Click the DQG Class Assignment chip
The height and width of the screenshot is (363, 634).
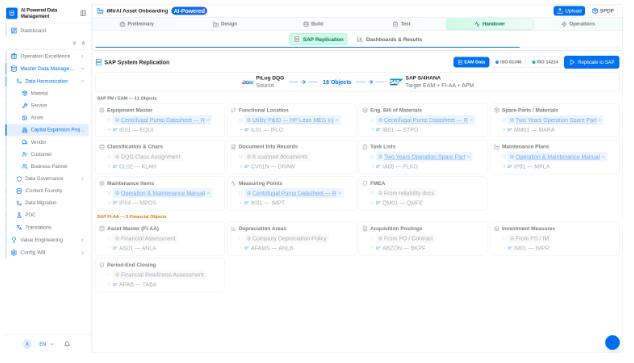(148, 157)
